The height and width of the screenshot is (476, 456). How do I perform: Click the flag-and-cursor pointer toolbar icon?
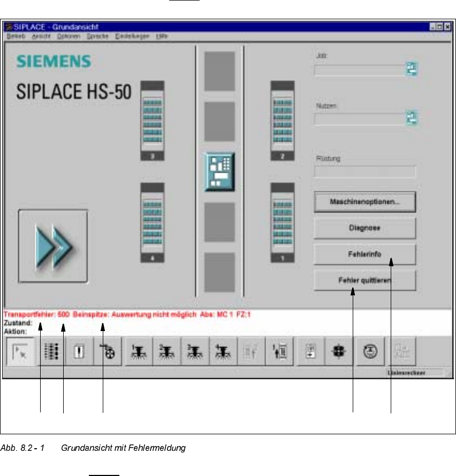[20, 351]
